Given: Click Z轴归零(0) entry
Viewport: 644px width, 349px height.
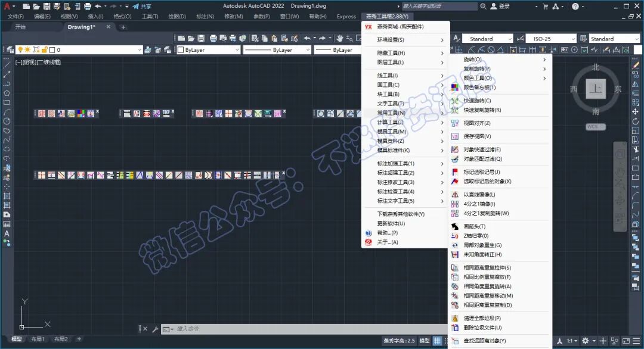Looking at the screenshot, I should coord(500,236).
